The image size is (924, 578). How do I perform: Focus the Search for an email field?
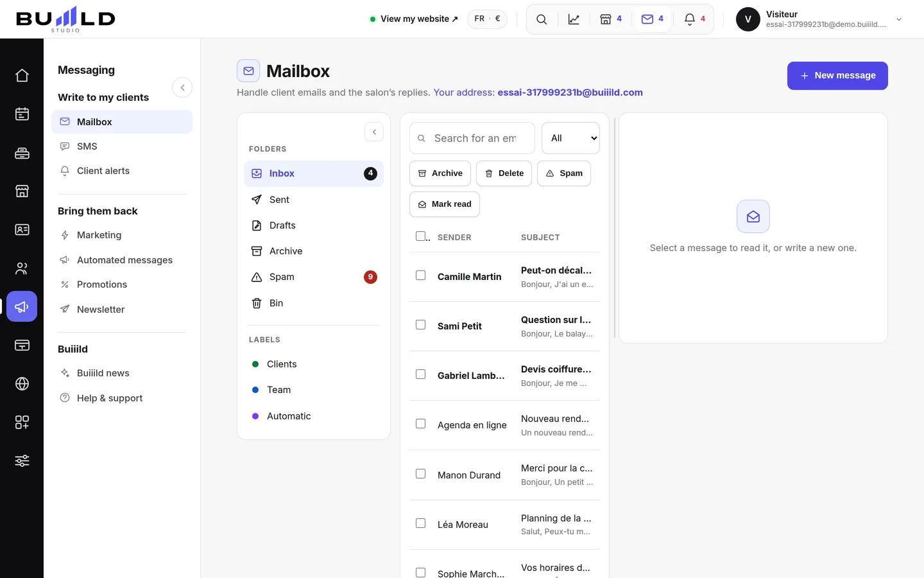(x=472, y=138)
